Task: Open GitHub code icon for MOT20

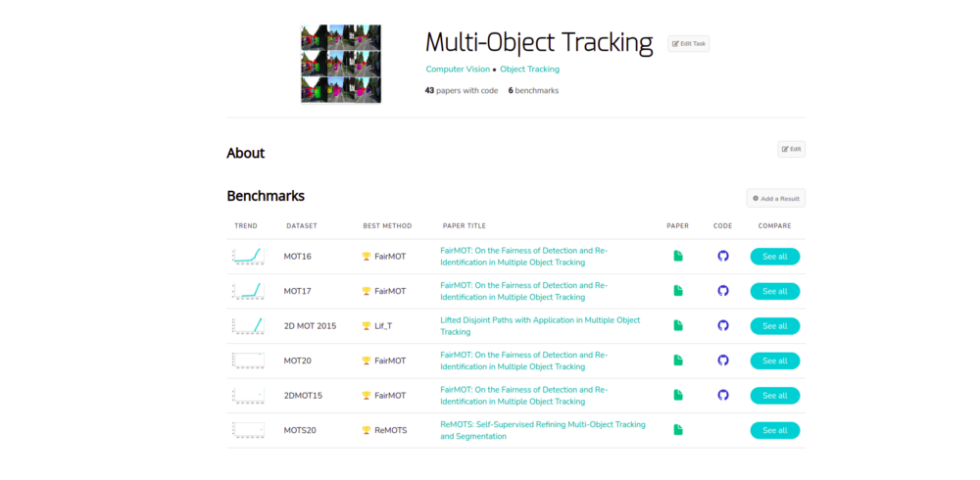Action: coord(723,360)
